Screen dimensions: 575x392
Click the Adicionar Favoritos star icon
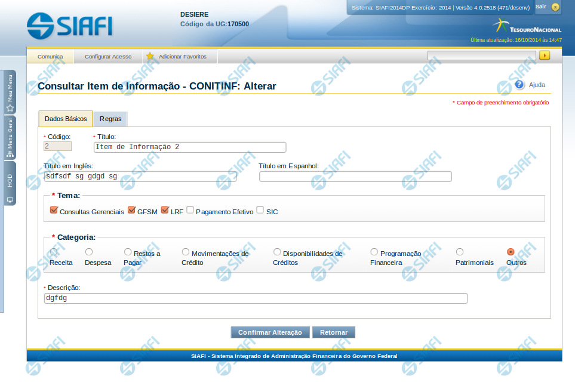click(150, 57)
